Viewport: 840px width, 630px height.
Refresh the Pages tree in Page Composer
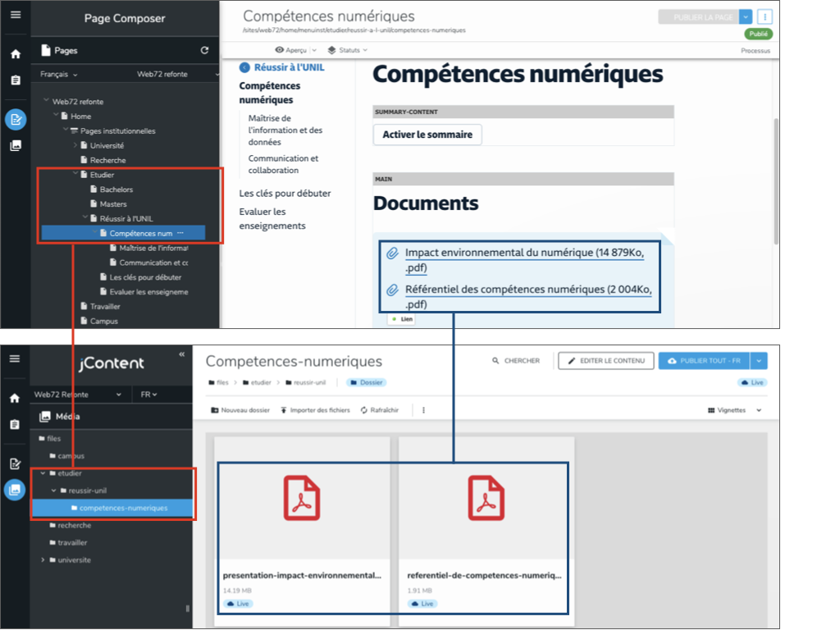point(204,51)
